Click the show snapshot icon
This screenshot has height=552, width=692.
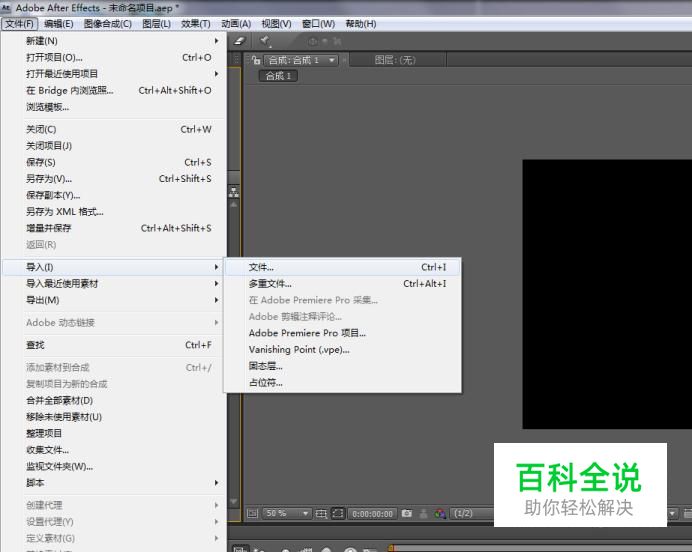(423, 513)
